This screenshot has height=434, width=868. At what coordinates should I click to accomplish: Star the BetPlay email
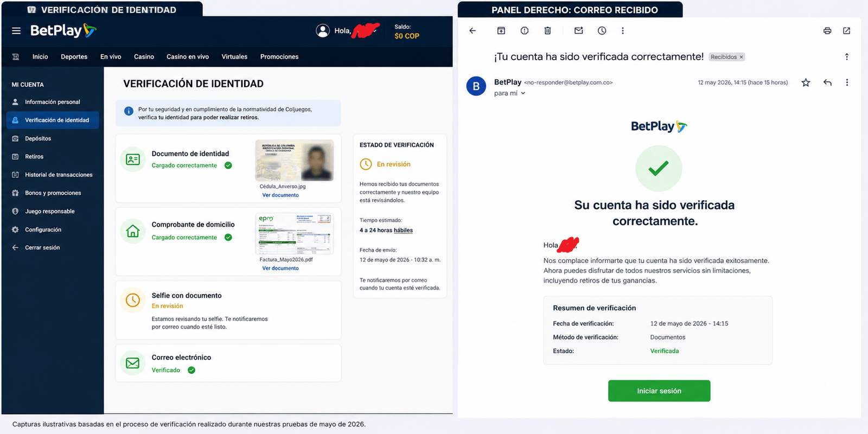(806, 82)
